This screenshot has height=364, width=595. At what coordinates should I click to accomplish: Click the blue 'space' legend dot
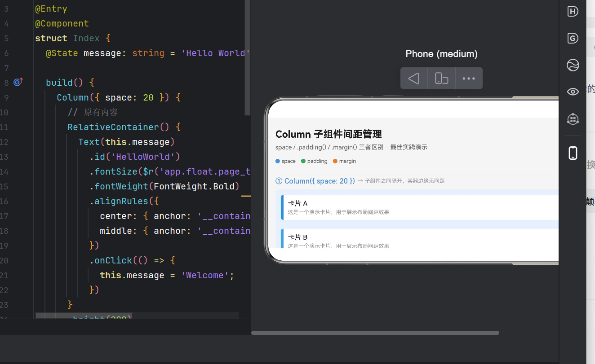pos(278,161)
